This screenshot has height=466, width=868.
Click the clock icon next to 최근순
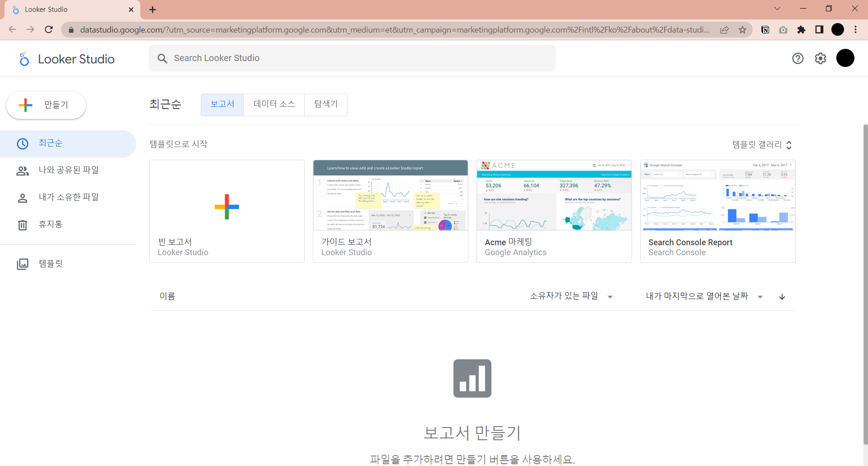(23, 144)
